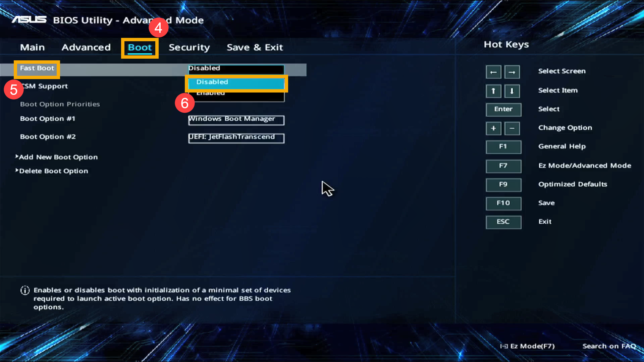Screen dimensions: 644x362
Task: Click Delete Boot Option entry
Action: point(54,171)
